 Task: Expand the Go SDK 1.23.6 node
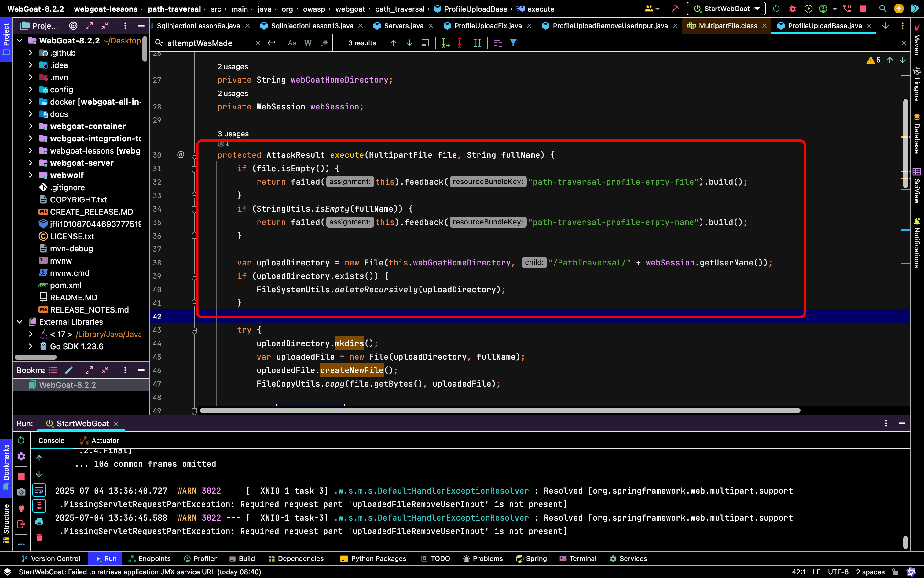coord(31,346)
